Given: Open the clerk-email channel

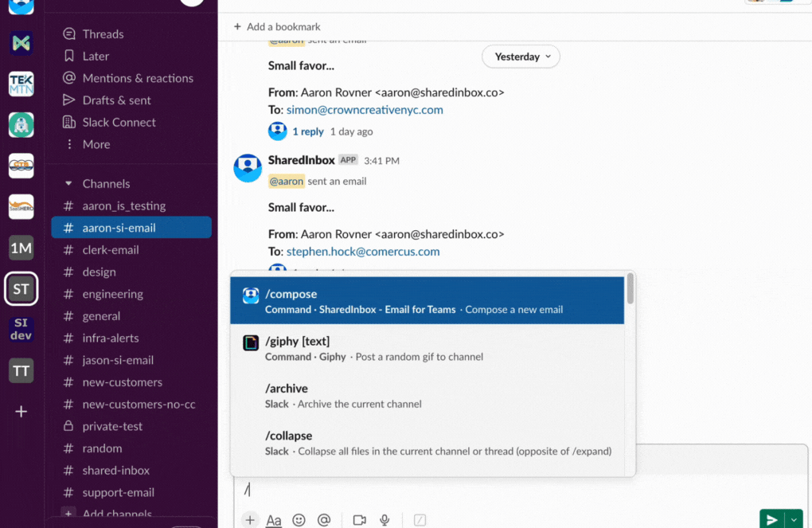Looking at the screenshot, I should (131, 250).
